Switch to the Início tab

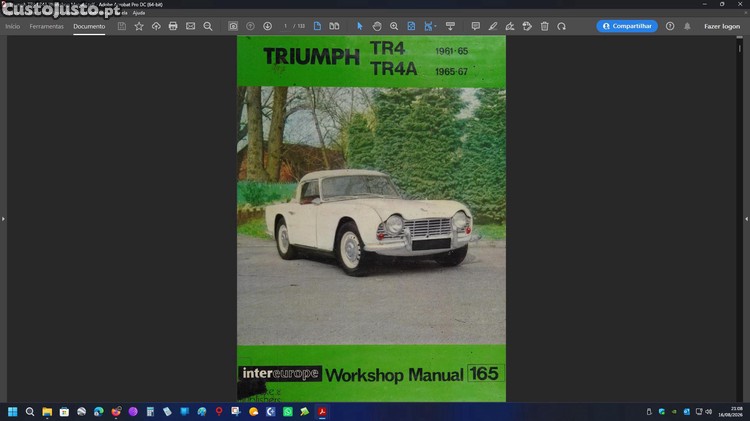pos(12,26)
